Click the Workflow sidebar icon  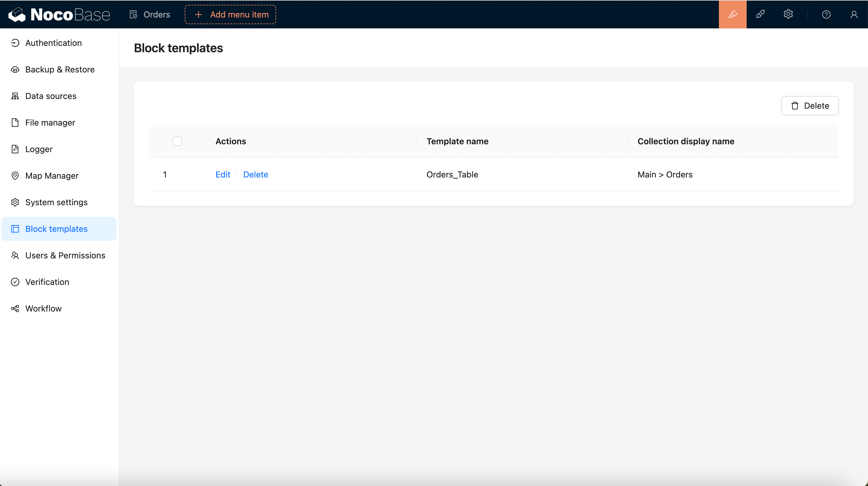pyautogui.click(x=15, y=309)
